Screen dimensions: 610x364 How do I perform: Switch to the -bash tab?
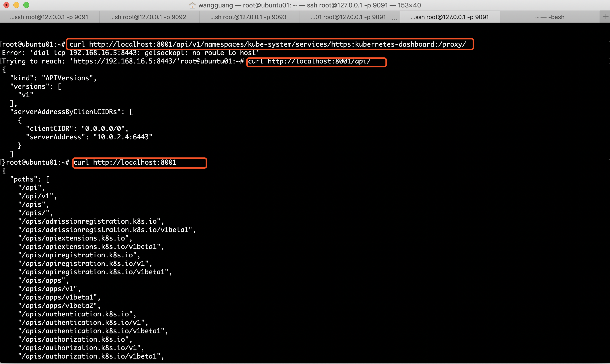pyautogui.click(x=550, y=17)
